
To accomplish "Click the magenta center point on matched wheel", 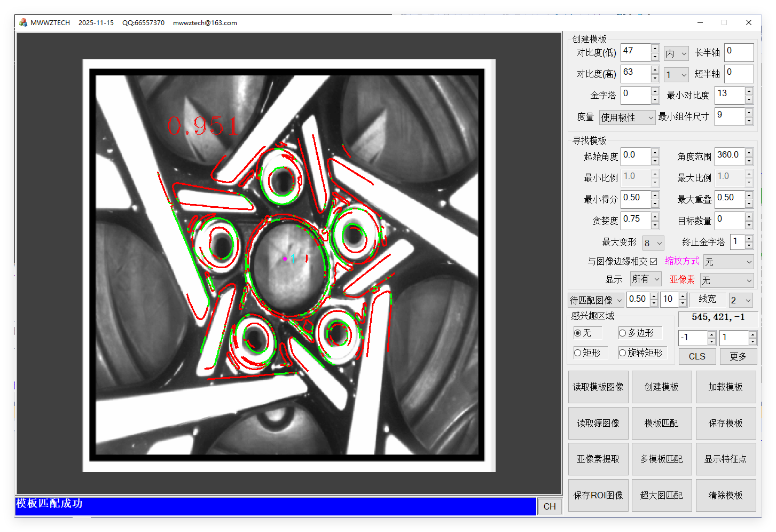I will pyautogui.click(x=285, y=259).
